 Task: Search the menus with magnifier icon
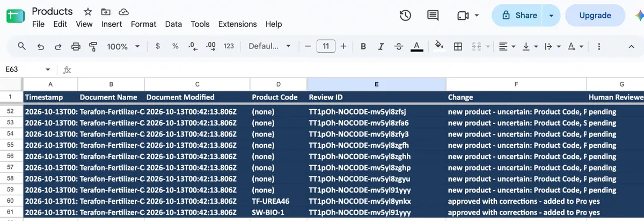[22, 46]
